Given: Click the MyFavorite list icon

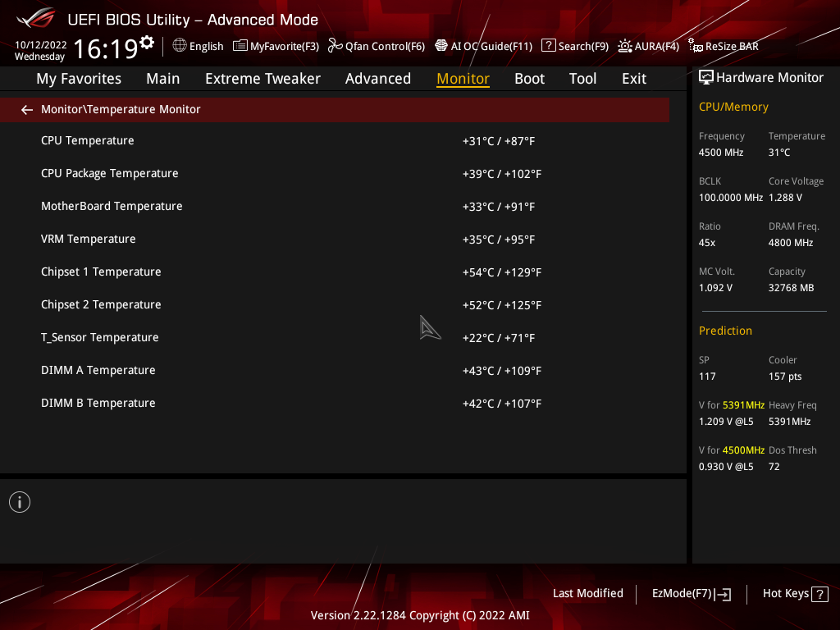Looking at the screenshot, I should (240, 46).
